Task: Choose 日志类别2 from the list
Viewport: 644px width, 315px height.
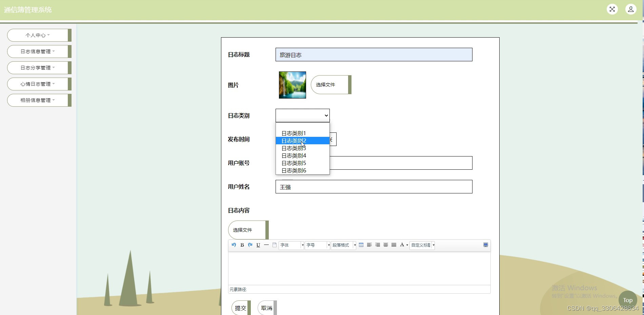Action: click(x=303, y=141)
